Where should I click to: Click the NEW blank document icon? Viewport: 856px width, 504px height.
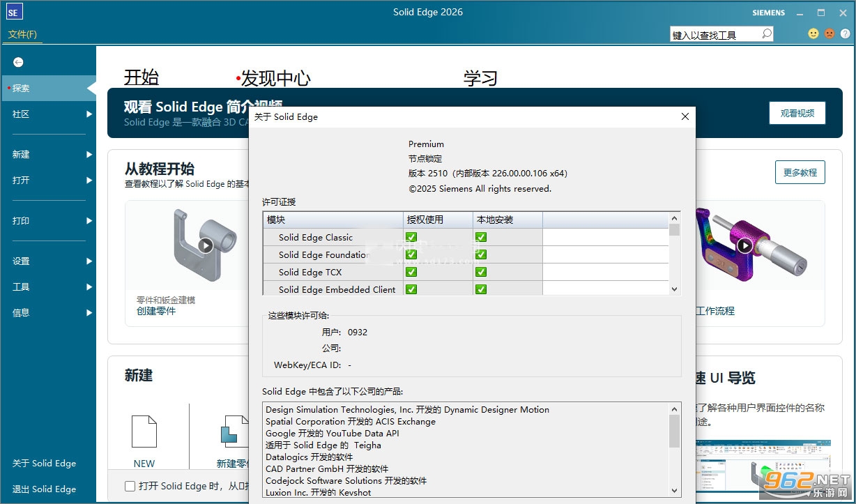click(144, 432)
